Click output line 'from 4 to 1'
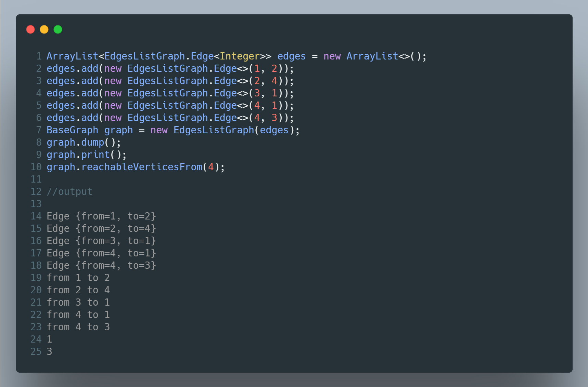 pyautogui.click(x=78, y=315)
